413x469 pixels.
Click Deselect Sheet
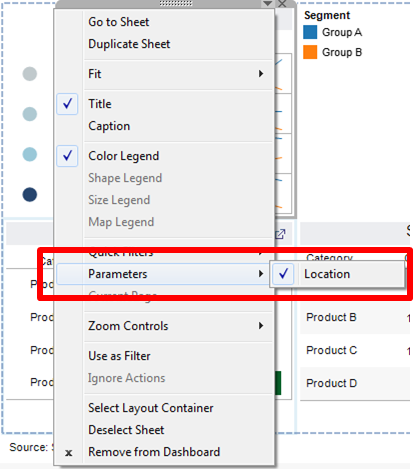tap(126, 430)
